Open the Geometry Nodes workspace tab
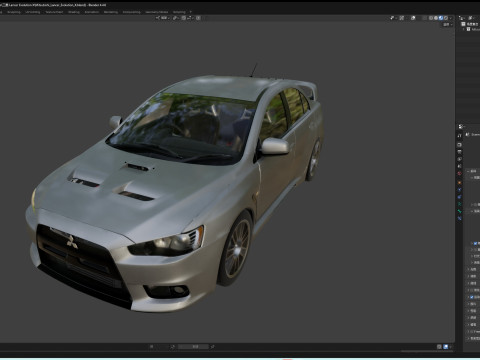Viewport: 480px width, 360px height. [157, 12]
